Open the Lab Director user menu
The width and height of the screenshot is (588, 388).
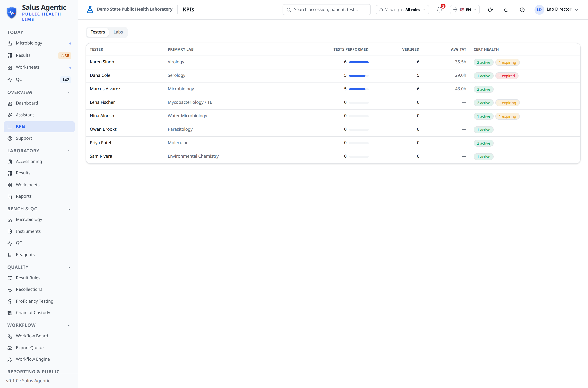click(556, 10)
